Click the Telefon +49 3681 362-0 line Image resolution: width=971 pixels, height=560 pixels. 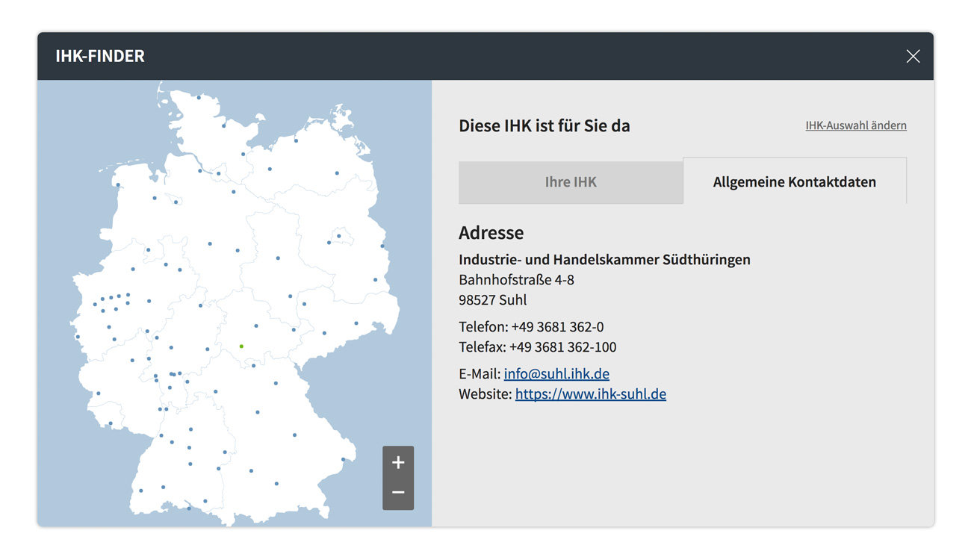tap(531, 326)
